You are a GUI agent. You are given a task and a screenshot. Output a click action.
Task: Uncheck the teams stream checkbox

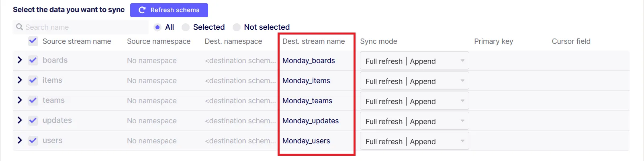pyautogui.click(x=33, y=100)
